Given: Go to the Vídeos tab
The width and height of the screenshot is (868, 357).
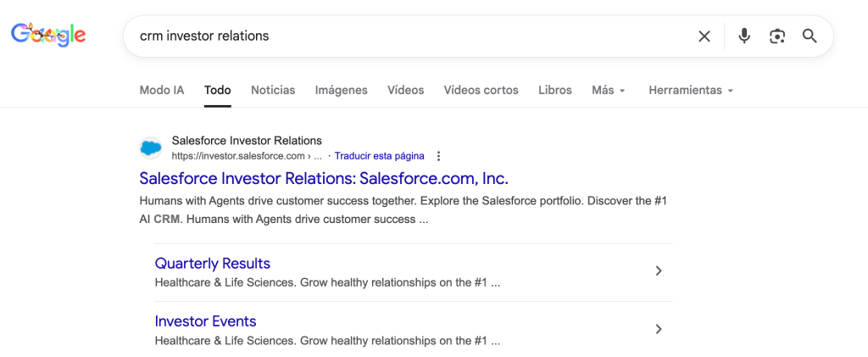Looking at the screenshot, I should [x=405, y=90].
